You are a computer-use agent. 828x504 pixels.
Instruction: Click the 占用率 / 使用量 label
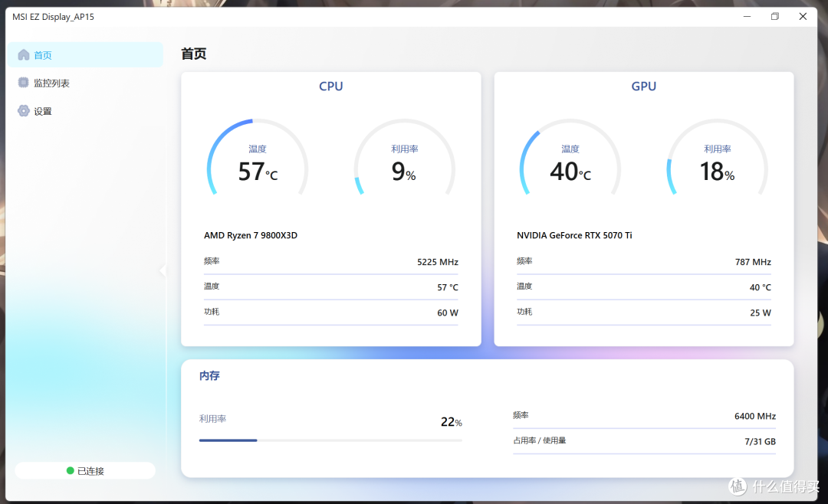pyautogui.click(x=539, y=440)
